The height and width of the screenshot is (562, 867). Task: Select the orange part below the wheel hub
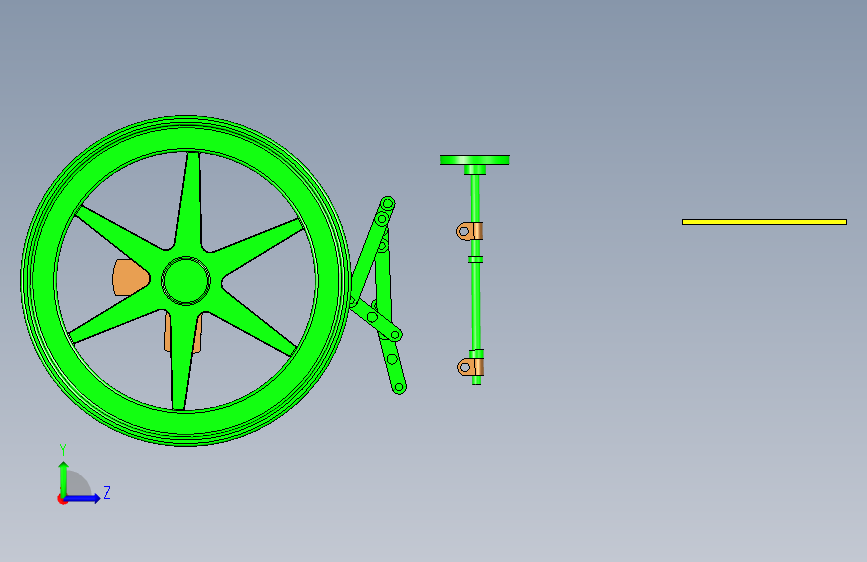[182, 333]
